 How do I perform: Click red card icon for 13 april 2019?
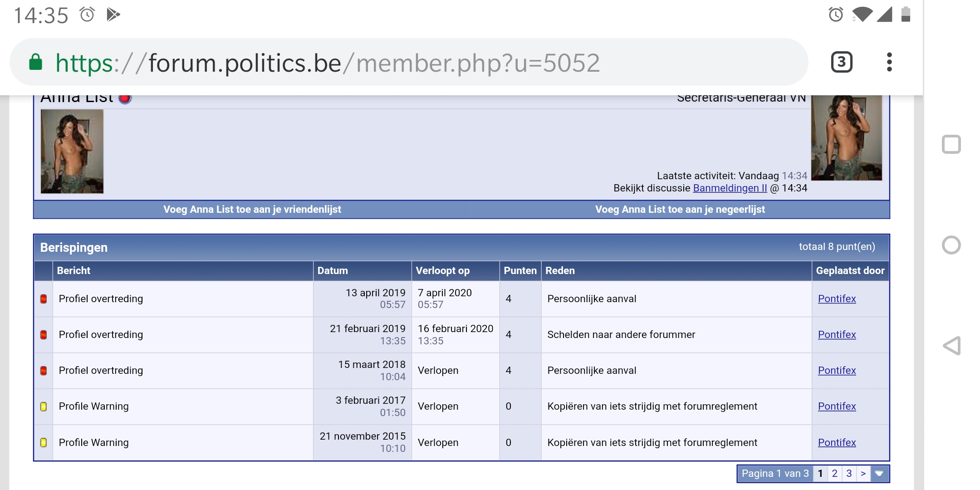[44, 299]
